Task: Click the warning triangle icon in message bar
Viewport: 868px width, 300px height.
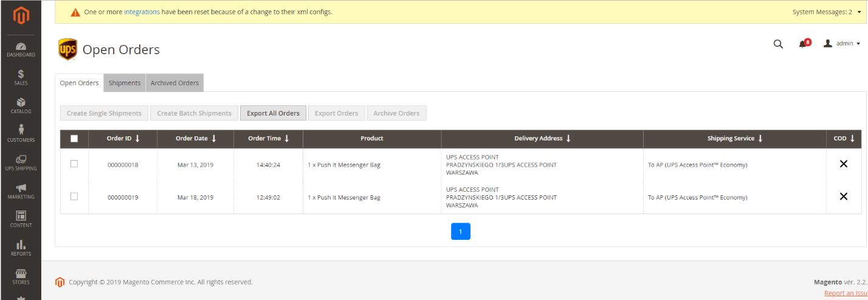Action: pyautogui.click(x=75, y=12)
